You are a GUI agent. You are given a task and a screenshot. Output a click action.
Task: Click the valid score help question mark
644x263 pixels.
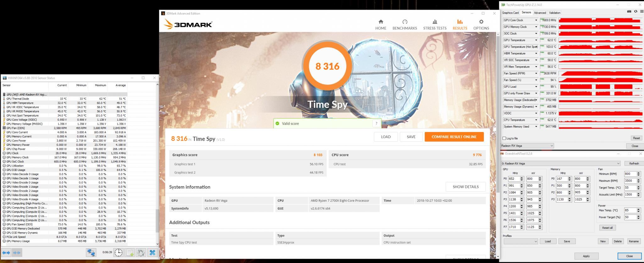coord(376,123)
